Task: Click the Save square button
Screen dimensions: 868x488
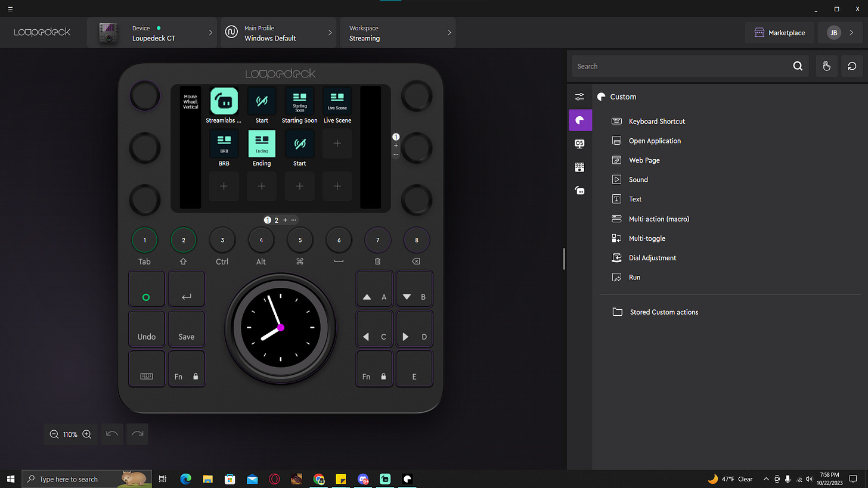Action: [187, 329]
